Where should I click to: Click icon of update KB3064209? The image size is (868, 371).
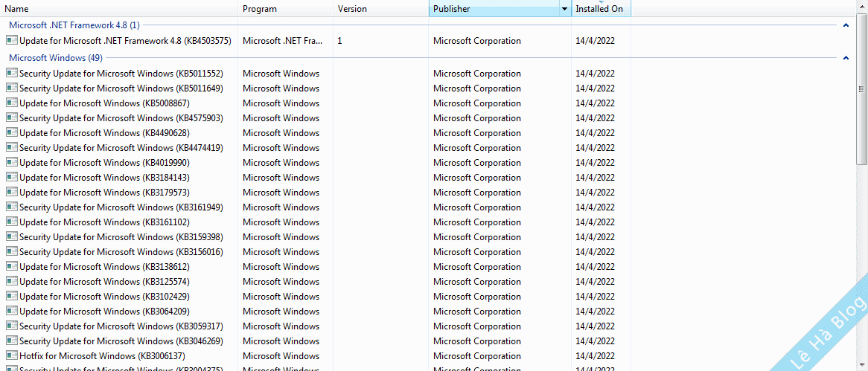tap(11, 312)
